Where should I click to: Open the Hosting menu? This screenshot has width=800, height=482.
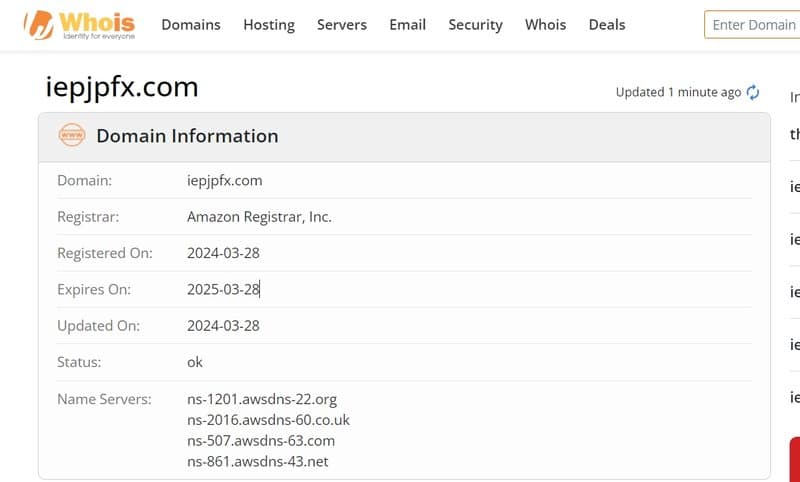click(x=269, y=24)
